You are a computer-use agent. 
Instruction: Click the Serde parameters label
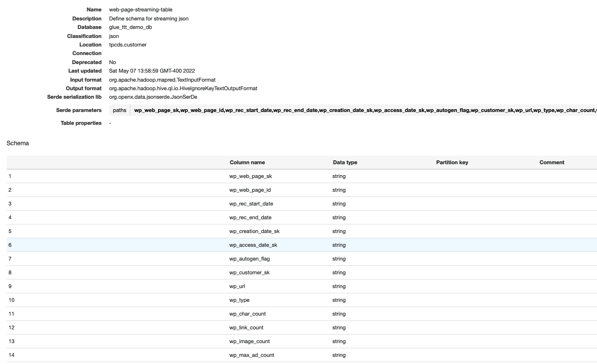click(x=79, y=110)
